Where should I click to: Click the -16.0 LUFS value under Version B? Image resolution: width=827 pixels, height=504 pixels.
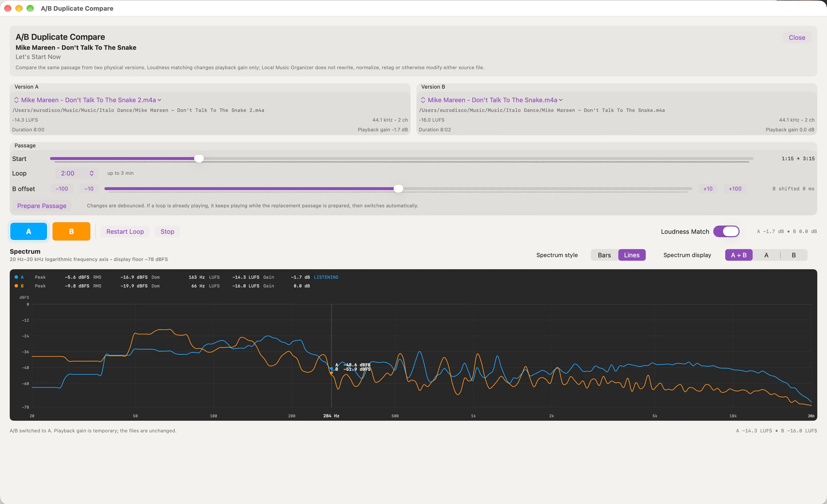click(432, 120)
